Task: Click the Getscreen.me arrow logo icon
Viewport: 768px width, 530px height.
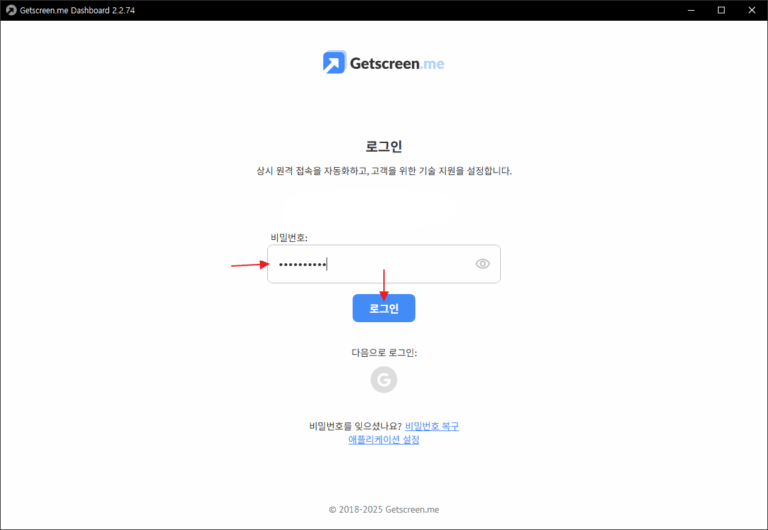Action: tap(335, 62)
